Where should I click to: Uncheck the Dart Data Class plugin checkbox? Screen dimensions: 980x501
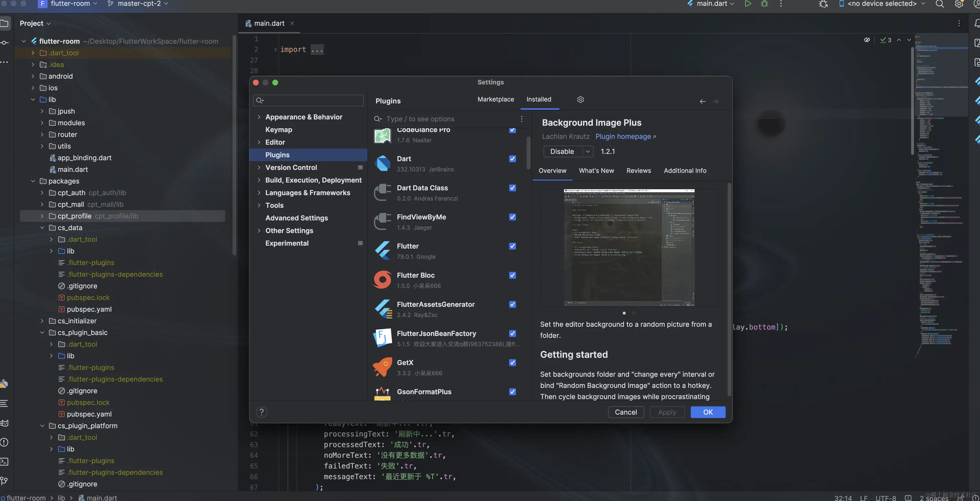click(512, 188)
